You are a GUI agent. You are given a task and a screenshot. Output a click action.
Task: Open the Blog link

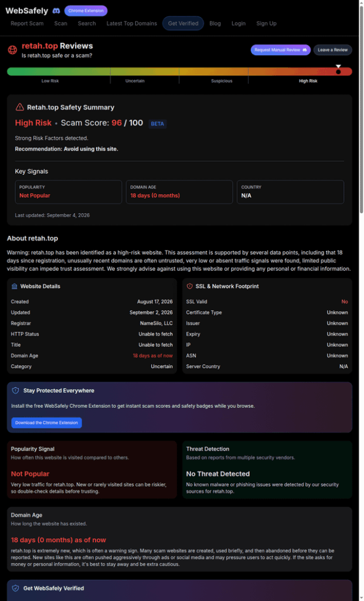point(215,23)
